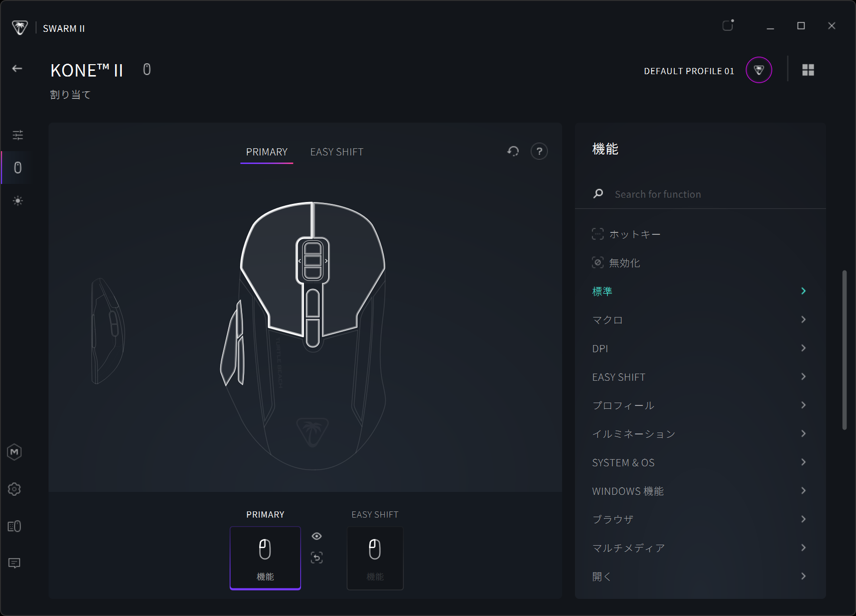856x616 pixels.
Task: Choose the 無効化 function
Action: pos(700,263)
